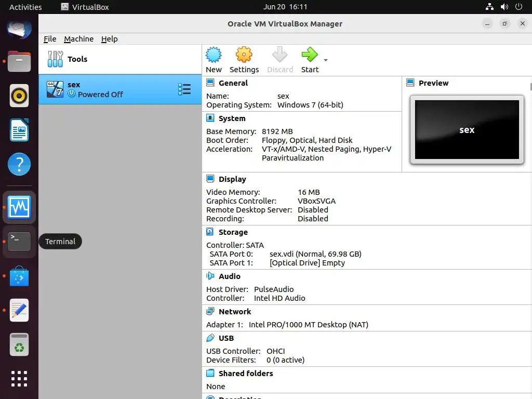
Task: Open the clock showing Jun 20 16:11
Action: tap(285, 7)
